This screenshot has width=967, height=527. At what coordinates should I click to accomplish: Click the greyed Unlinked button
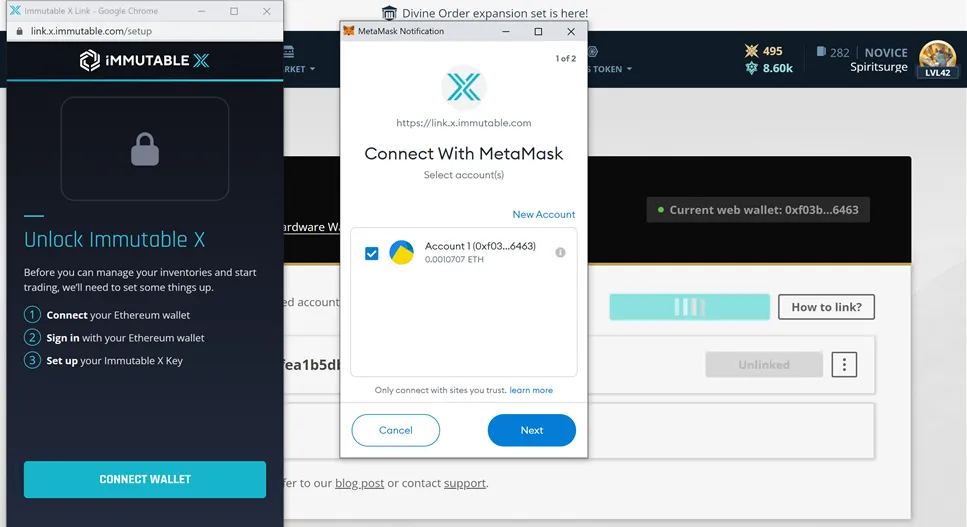[x=764, y=365]
